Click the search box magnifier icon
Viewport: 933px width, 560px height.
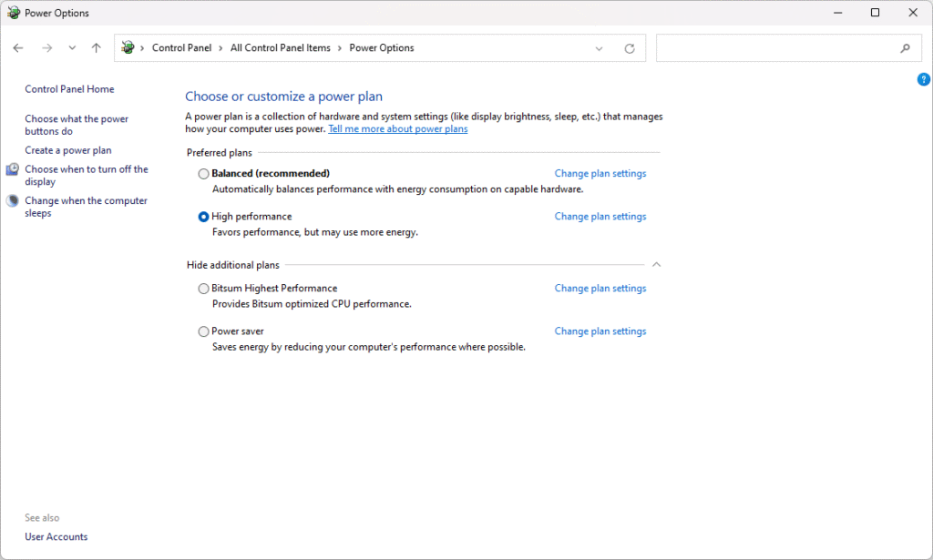tap(905, 48)
